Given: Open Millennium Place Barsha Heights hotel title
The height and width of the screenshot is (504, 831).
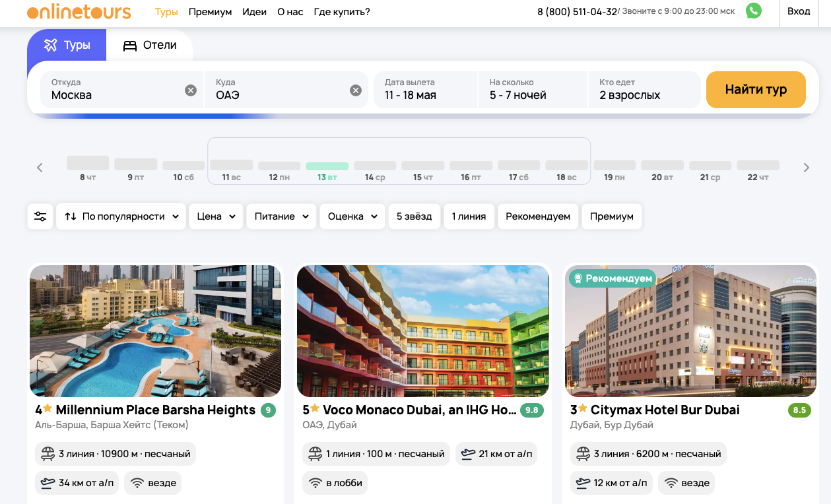Looking at the screenshot, I should (145, 410).
